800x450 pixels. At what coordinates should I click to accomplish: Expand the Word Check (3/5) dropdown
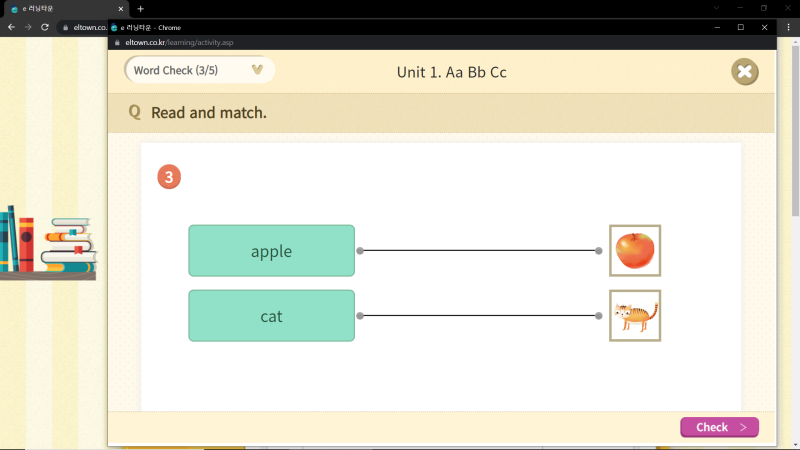[x=258, y=70]
